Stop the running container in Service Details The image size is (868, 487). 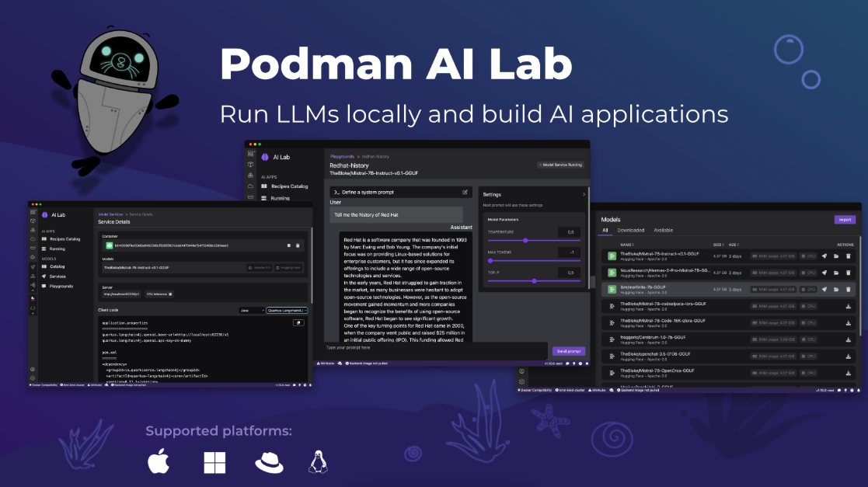click(x=288, y=245)
